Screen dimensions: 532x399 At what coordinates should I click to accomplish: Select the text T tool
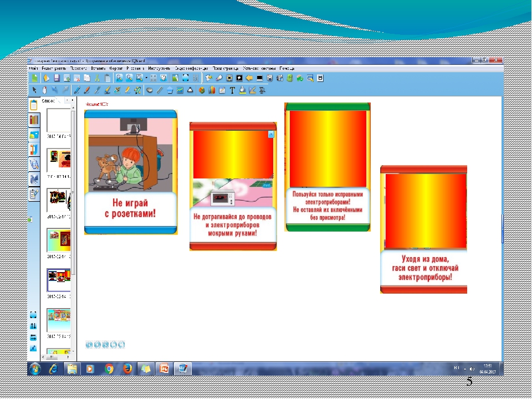click(232, 90)
